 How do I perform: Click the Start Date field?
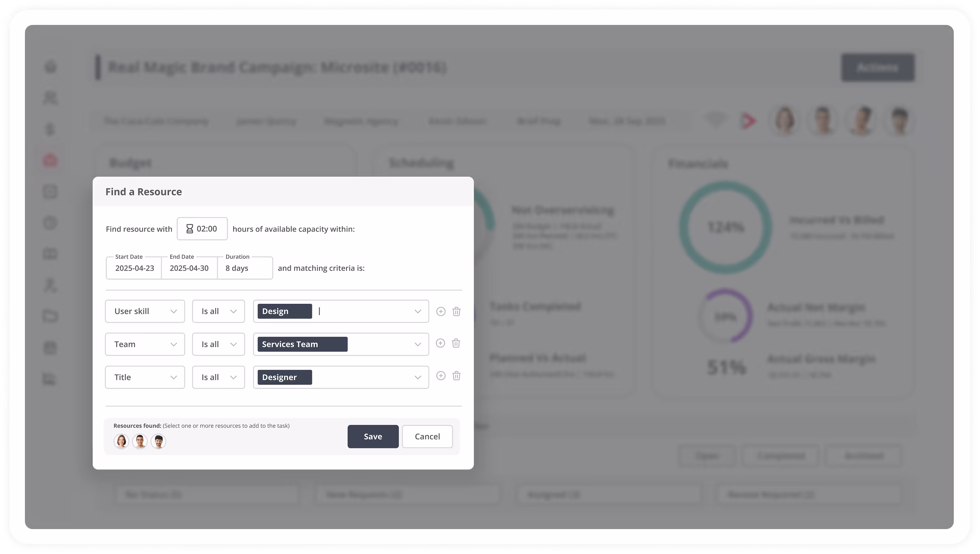pos(134,268)
